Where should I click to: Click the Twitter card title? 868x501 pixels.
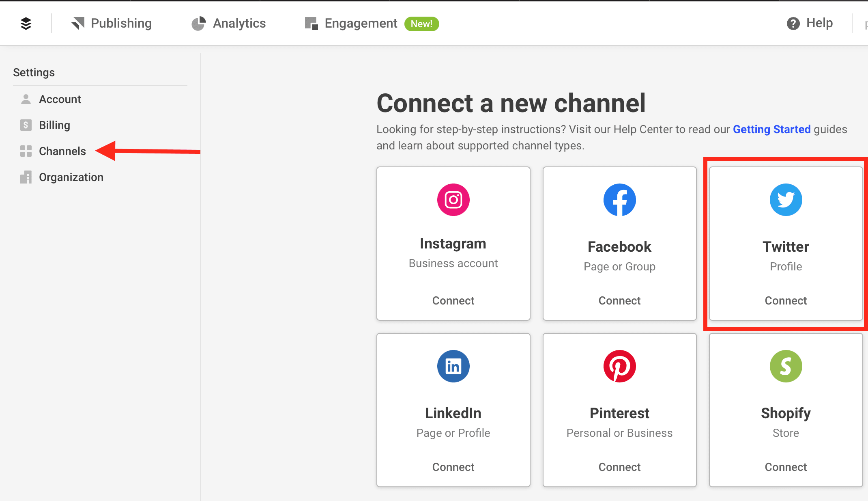coord(786,246)
